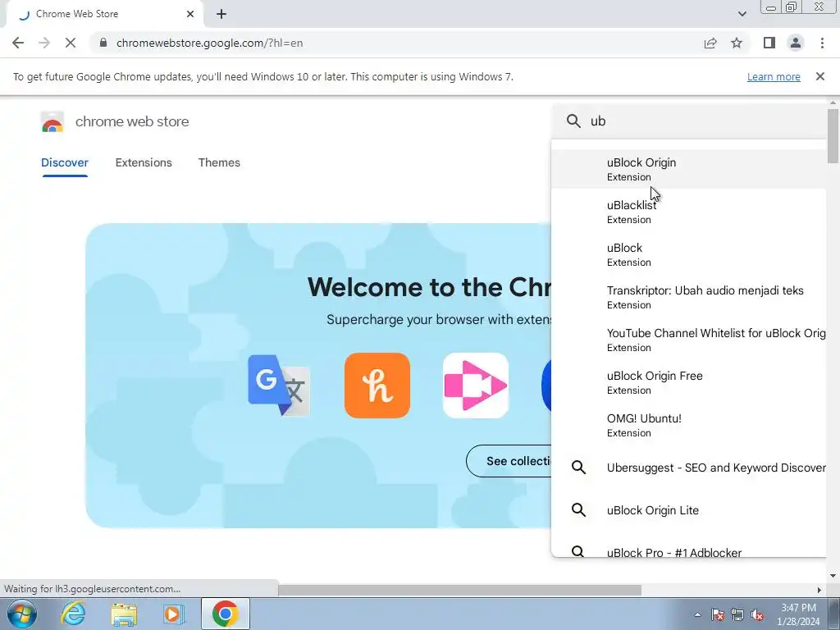Select YouTube Channel Whitelist for uBlock suggestion
This screenshot has height=630, width=840.
pos(689,340)
